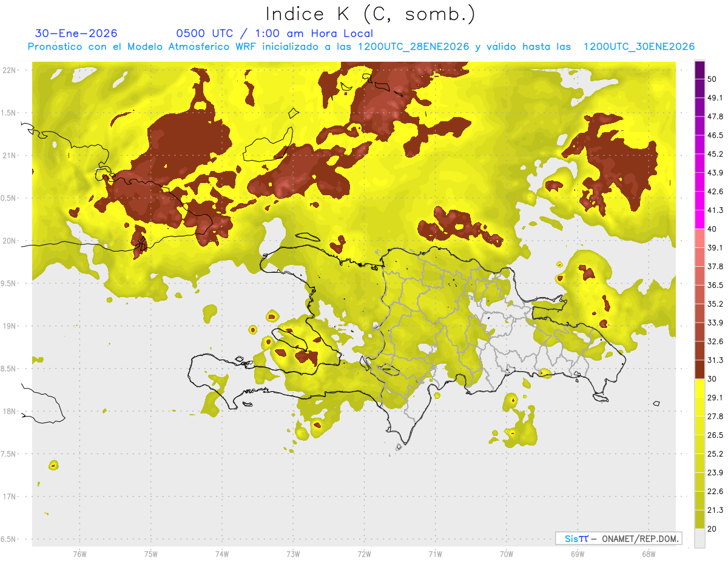
Task: Click the color bar value '26.5'
Action: (x=715, y=435)
